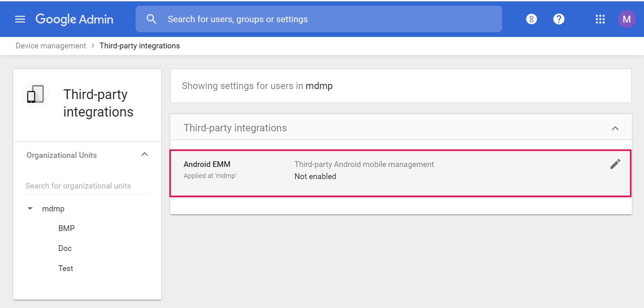The image size is (644, 308).
Task: Click the Third-party integrations device icon
Action: tap(36, 94)
